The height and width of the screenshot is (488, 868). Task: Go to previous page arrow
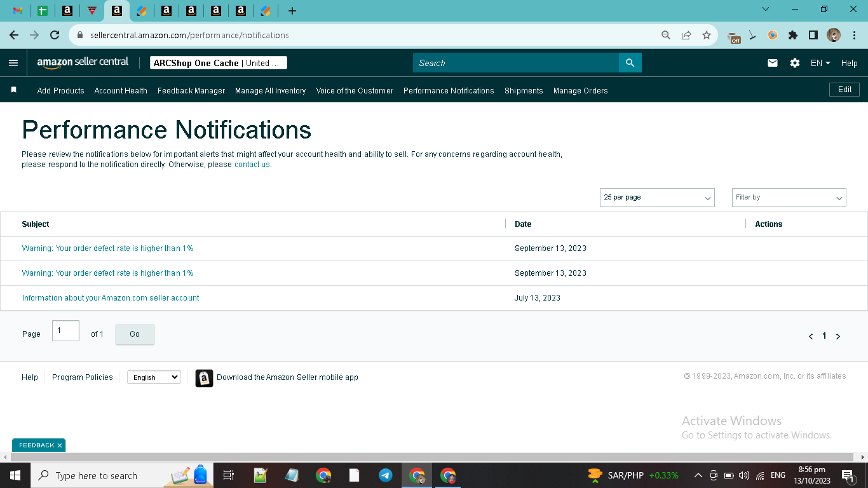tap(811, 336)
